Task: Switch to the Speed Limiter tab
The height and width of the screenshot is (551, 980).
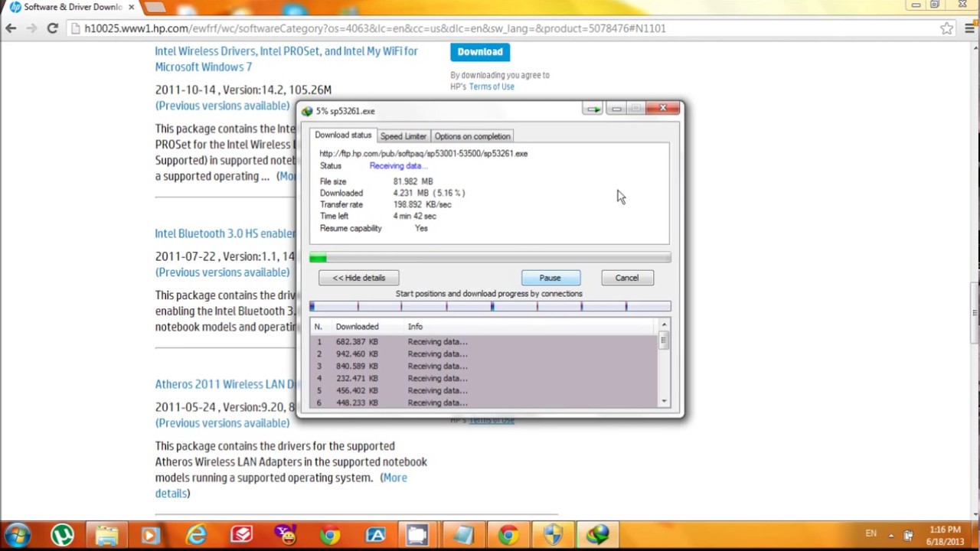Action: 403,136
